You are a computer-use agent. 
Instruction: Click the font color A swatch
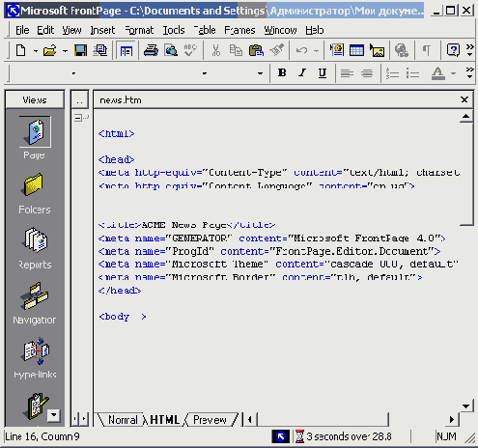click(438, 73)
